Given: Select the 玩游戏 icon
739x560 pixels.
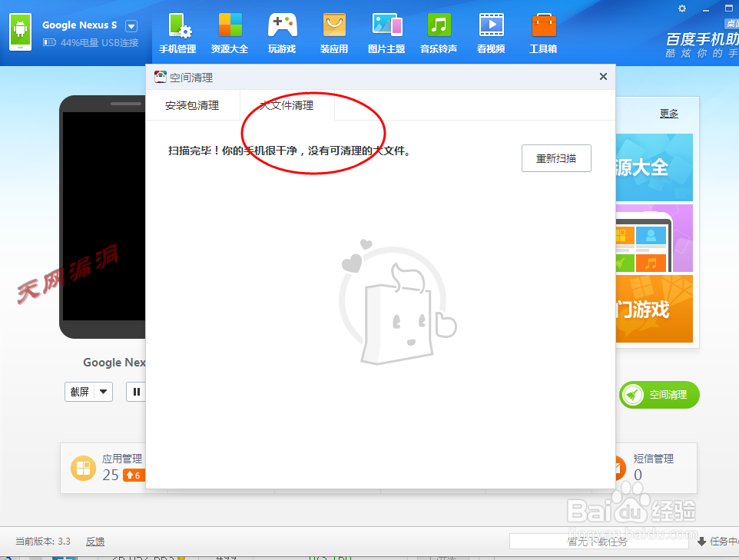Looking at the screenshot, I should (x=282, y=32).
